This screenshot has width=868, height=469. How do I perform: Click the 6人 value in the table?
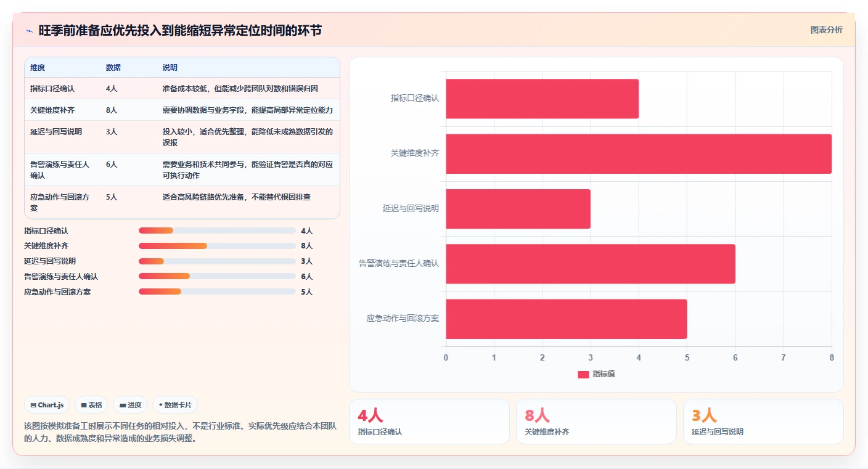pos(112,165)
